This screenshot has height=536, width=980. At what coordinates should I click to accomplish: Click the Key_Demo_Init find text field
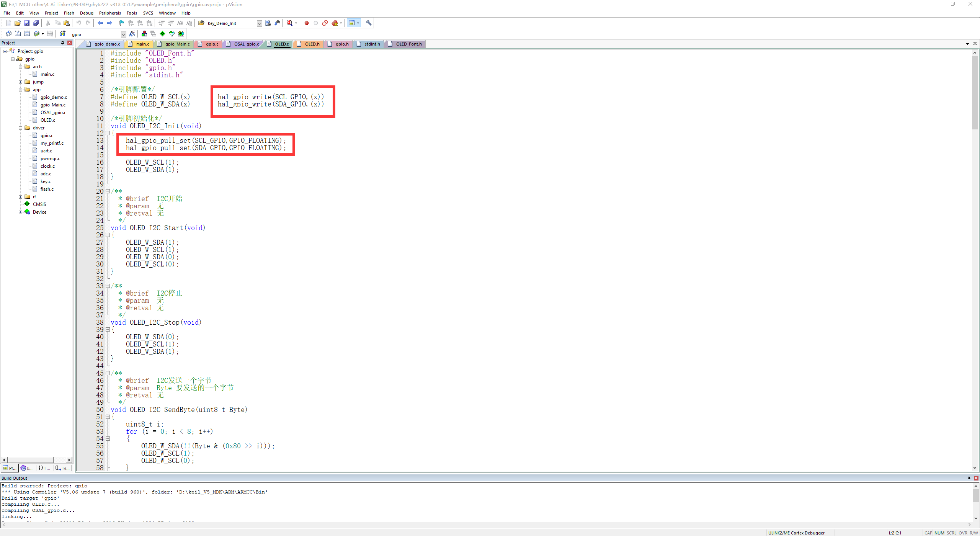(x=231, y=23)
